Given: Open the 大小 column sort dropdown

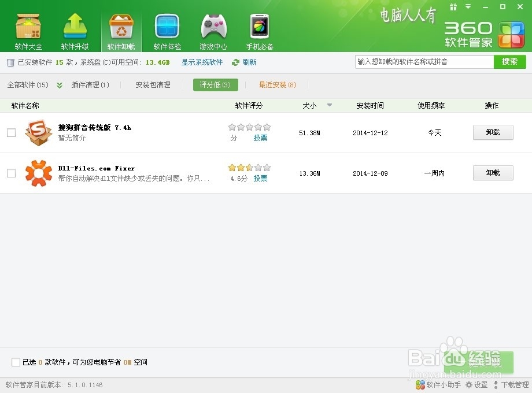Looking at the screenshot, I should click(330, 105).
